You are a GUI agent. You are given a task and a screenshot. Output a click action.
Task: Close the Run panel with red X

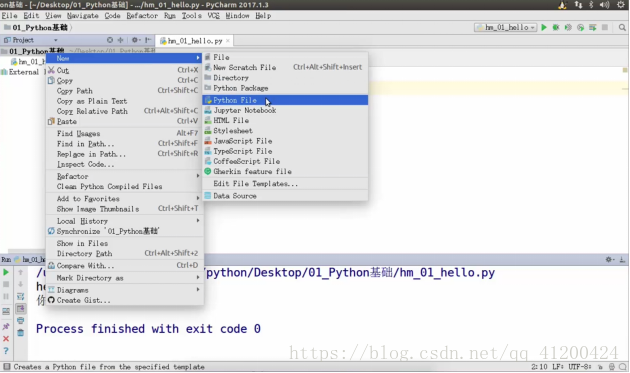6,338
